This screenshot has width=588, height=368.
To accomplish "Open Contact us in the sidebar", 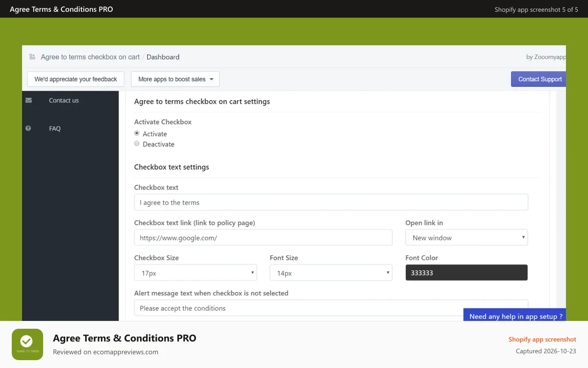I will (64, 100).
